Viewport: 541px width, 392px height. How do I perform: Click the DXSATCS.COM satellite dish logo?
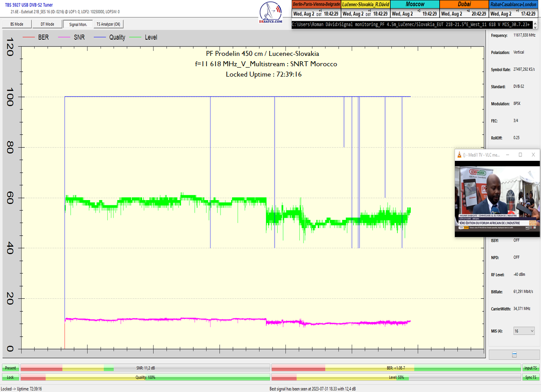point(271,12)
